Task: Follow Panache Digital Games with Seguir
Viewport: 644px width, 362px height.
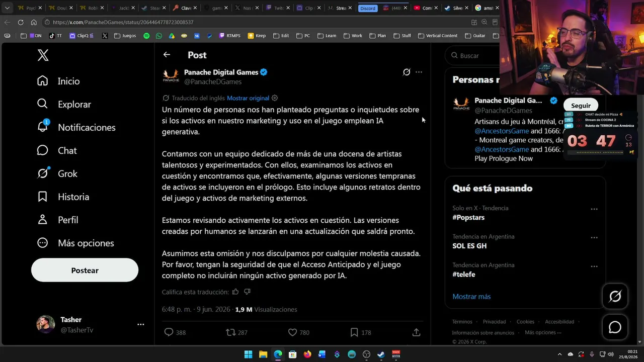Action: click(581, 106)
